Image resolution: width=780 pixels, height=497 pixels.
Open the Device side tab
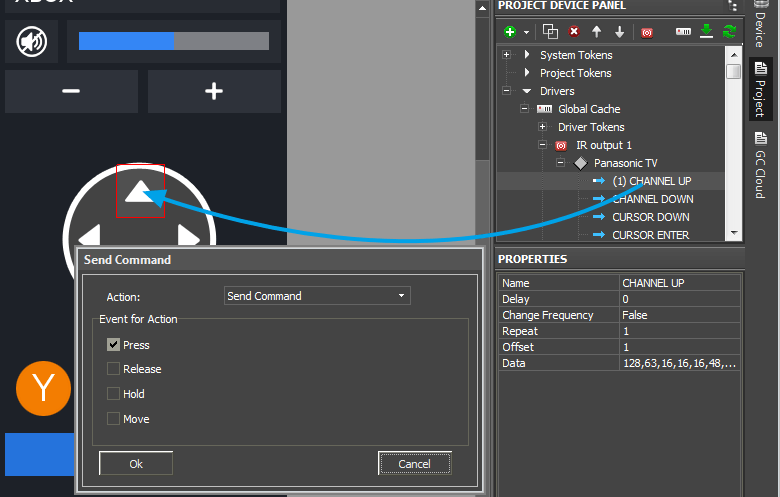point(760,28)
